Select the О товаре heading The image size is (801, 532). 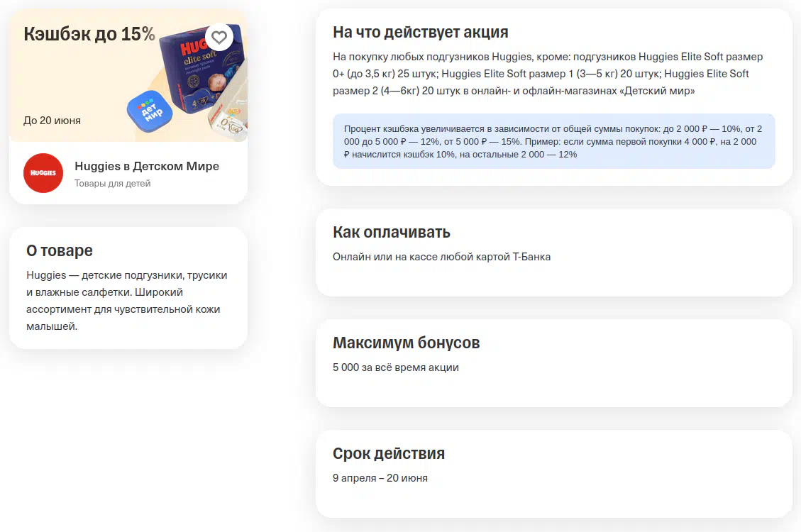[x=60, y=250]
